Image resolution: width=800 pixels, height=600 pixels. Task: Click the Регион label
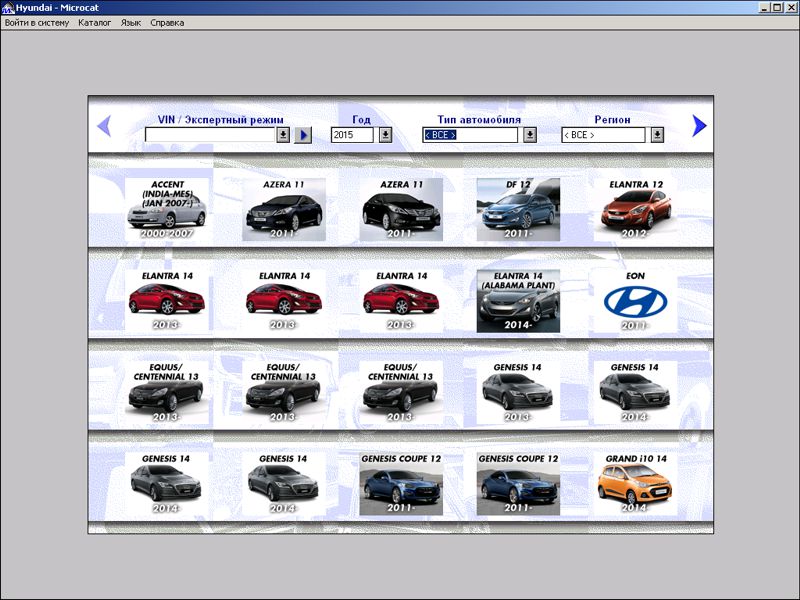click(x=612, y=119)
